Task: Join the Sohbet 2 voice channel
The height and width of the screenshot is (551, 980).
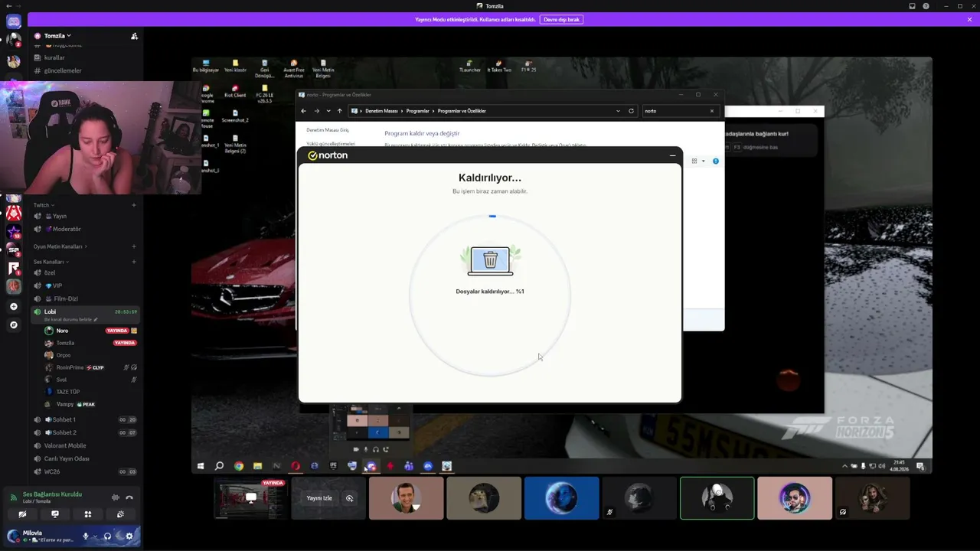Action: click(x=84, y=432)
